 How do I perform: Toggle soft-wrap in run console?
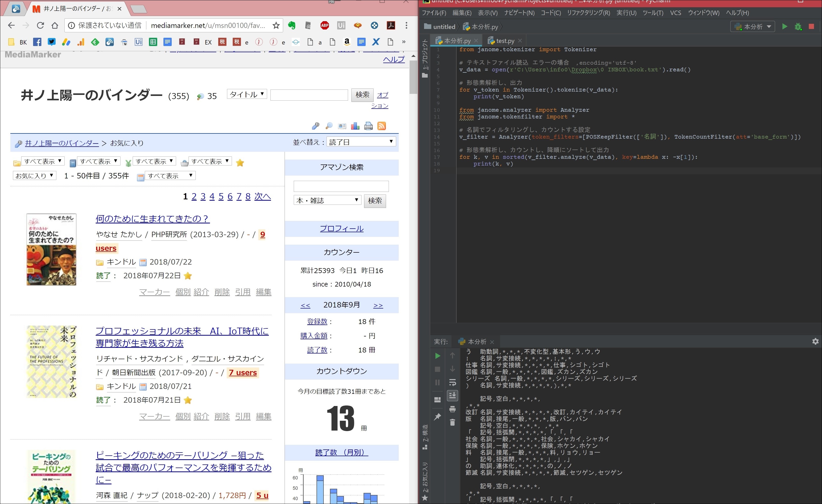tap(452, 382)
